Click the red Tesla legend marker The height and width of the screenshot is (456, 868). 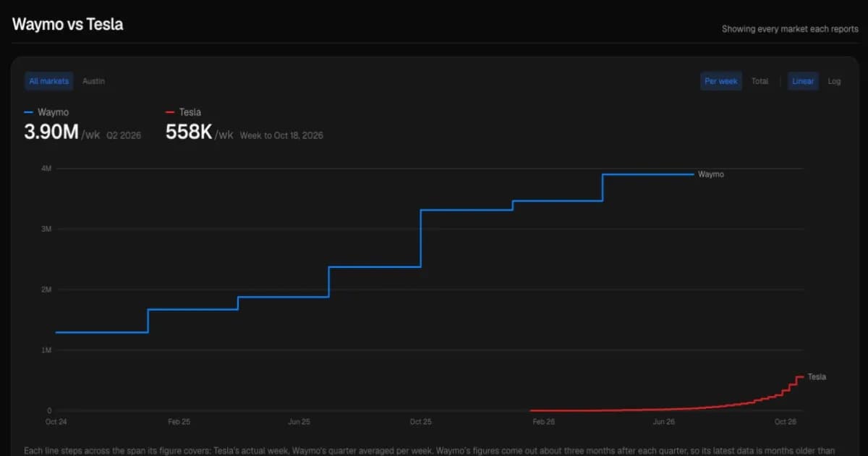click(x=170, y=112)
